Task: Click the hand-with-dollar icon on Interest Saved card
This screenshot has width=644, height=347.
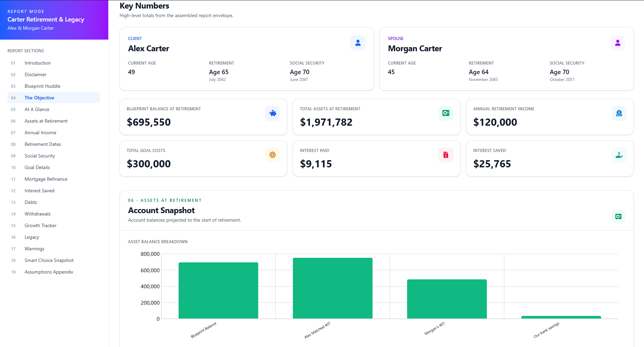Action: tap(619, 155)
